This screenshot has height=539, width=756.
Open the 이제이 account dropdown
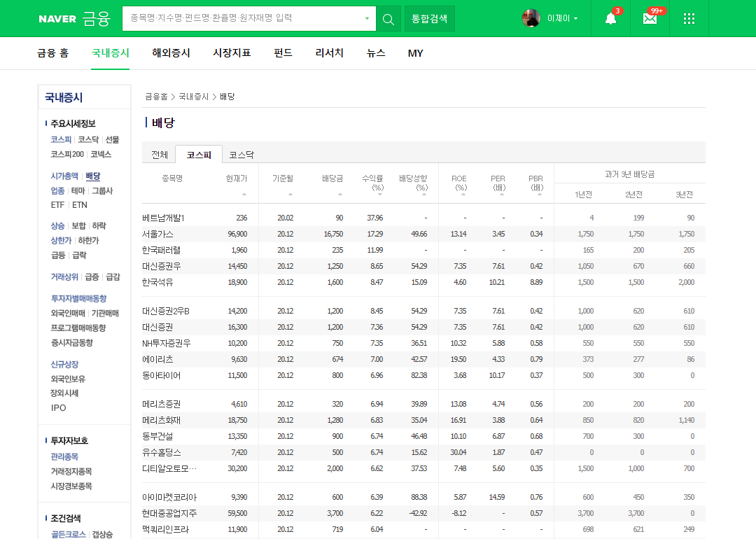pos(562,18)
